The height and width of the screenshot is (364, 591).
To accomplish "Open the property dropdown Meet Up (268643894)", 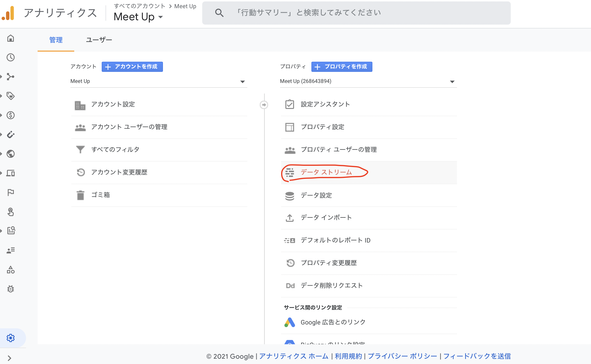I will tap(368, 81).
